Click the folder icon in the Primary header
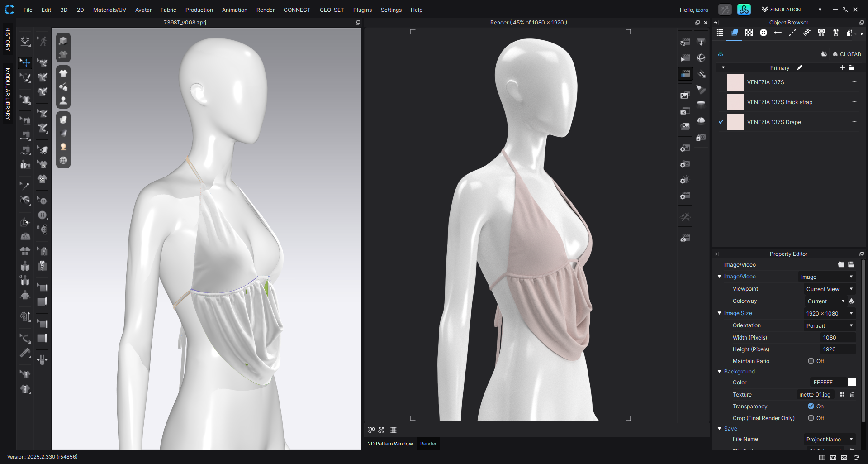The width and height of the screenshot is (868, 464). tap(852, 67)
